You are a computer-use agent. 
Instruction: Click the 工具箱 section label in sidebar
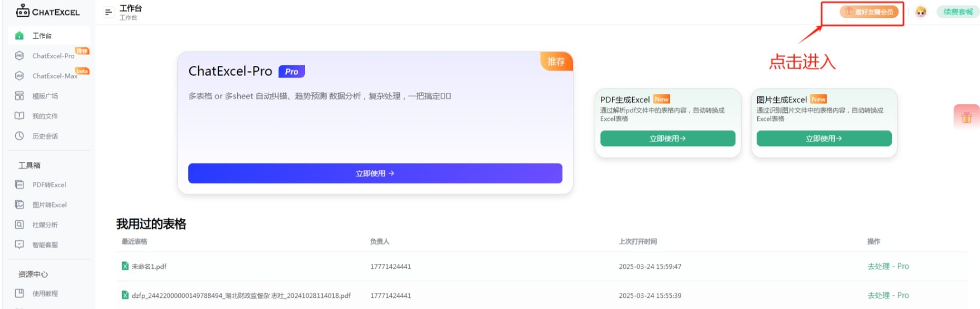(30, 165)
